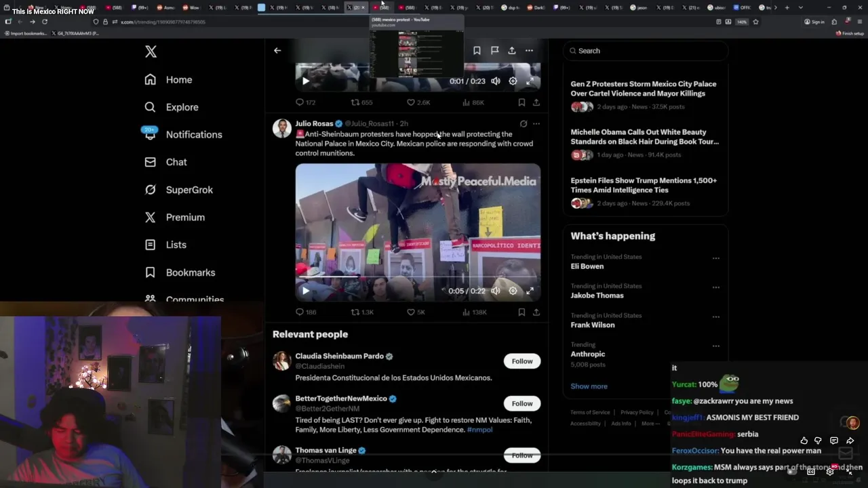Open more options for Jakobe Thomas trend
Image resolution: width=868 pixels, height=488 pixels.
click(715, 287)
